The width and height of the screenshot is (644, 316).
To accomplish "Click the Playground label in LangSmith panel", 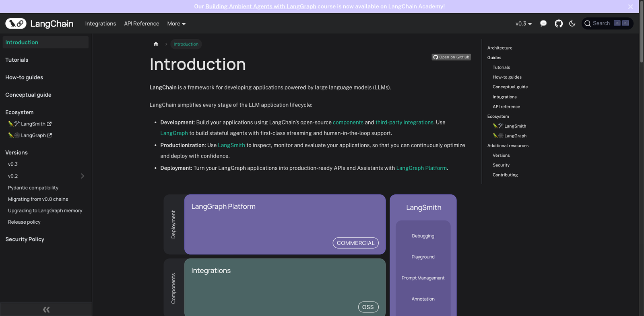I will [x=423, y=257].
